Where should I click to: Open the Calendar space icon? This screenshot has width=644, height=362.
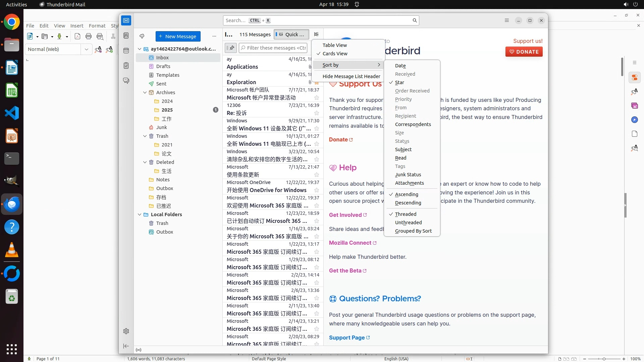tap(126, 51)
